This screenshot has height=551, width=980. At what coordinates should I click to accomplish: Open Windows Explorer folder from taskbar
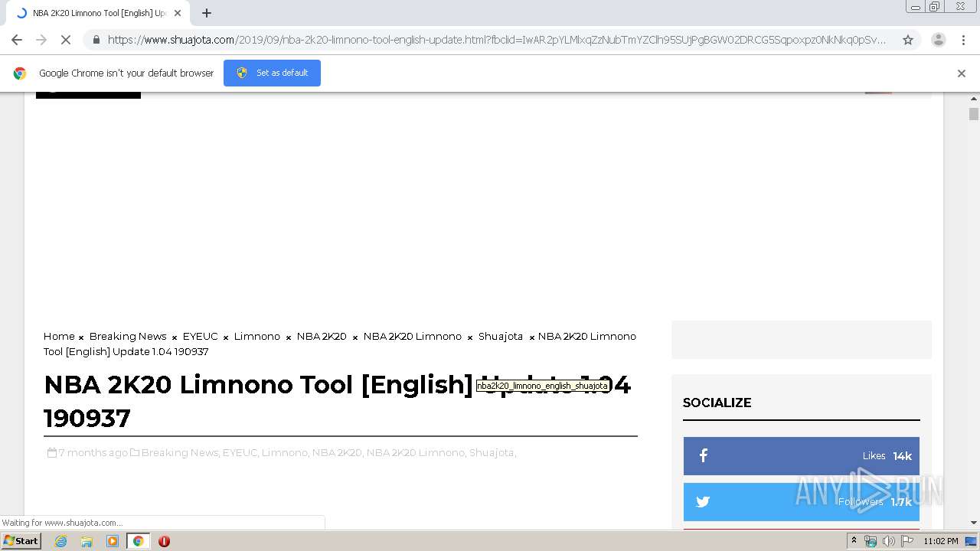[87, 541]
